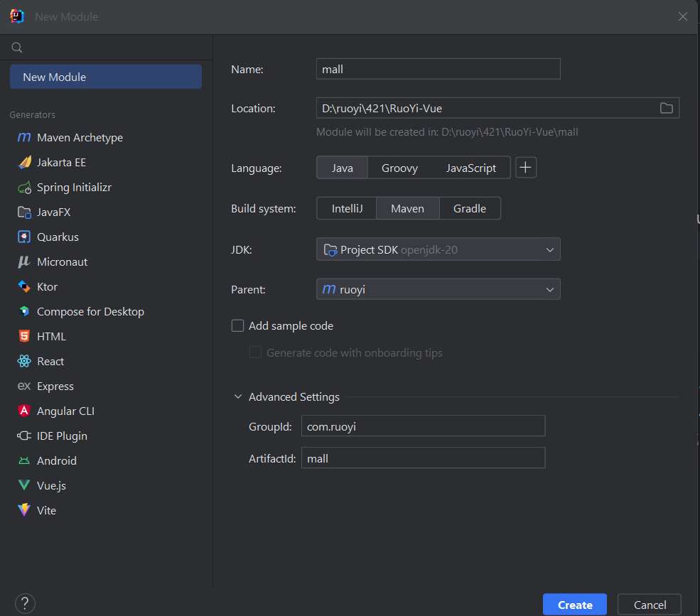Click the JavaFX folder icon
This screenshot has height=616, width=700.
[x=24, y=212]
